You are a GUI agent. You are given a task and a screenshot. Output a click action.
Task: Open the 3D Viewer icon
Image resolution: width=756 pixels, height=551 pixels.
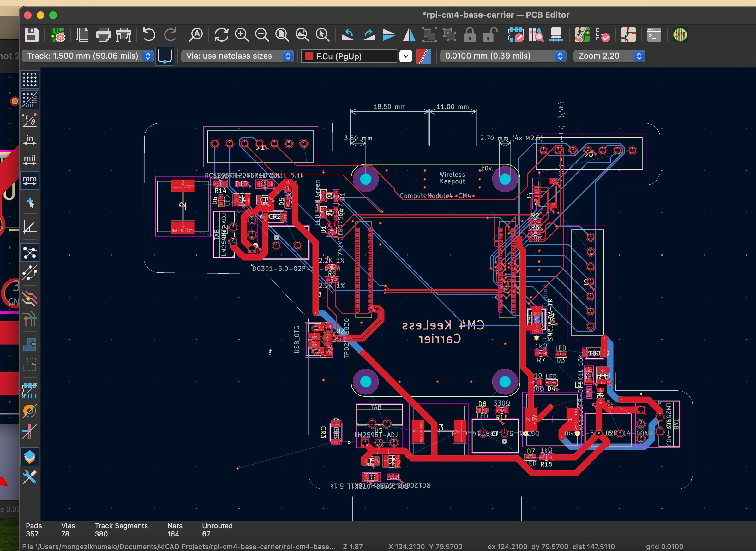click(x=556, y=35)
